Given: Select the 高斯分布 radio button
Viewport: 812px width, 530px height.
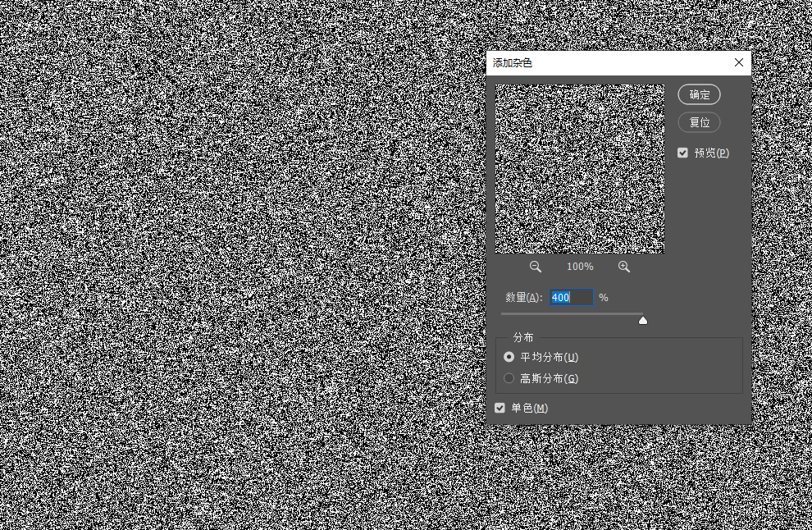Looking at the screenshot, I should [x=509, y=379].
